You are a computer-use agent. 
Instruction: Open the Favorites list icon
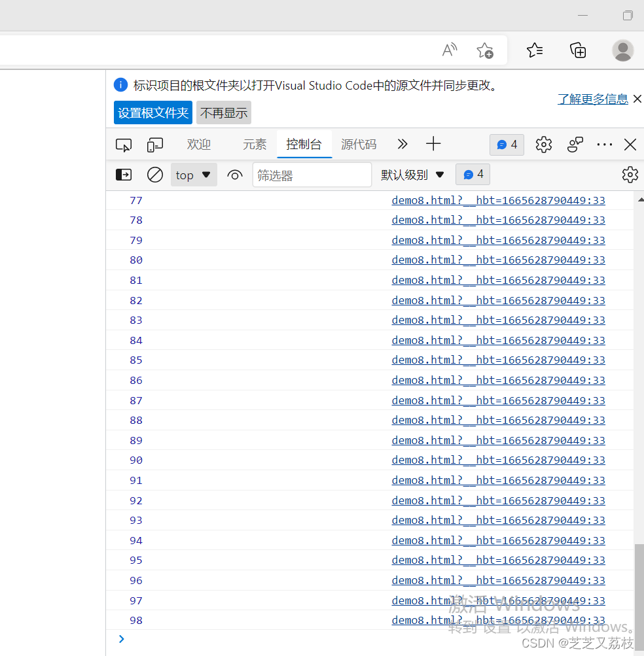(535, 50)
